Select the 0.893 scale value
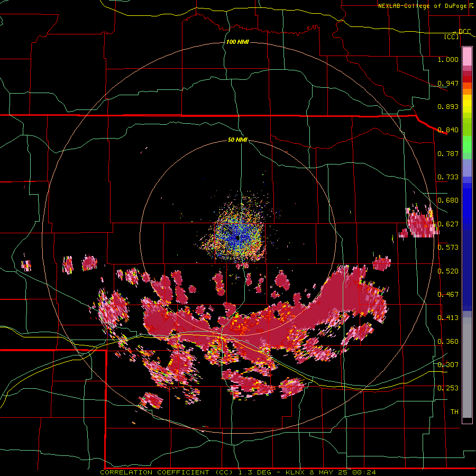The width and height of the screenshot is (476, 476). [448, 106]
